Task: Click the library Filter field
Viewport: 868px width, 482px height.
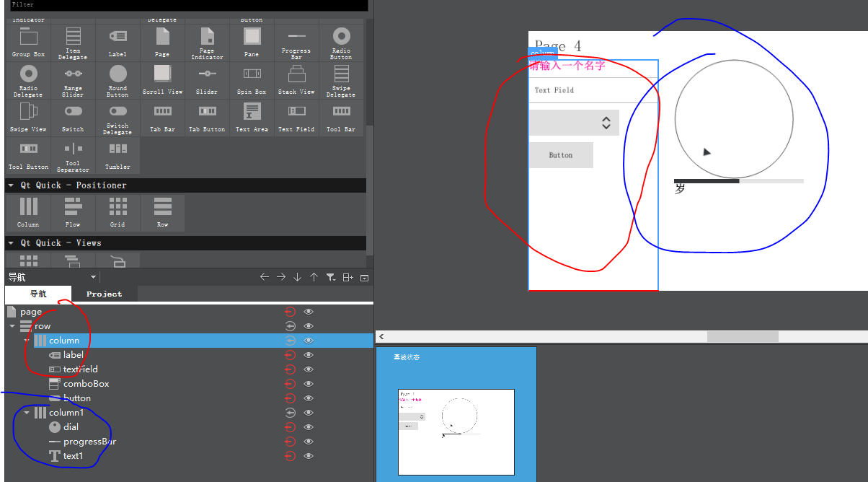Action: (x=188, y=5)
